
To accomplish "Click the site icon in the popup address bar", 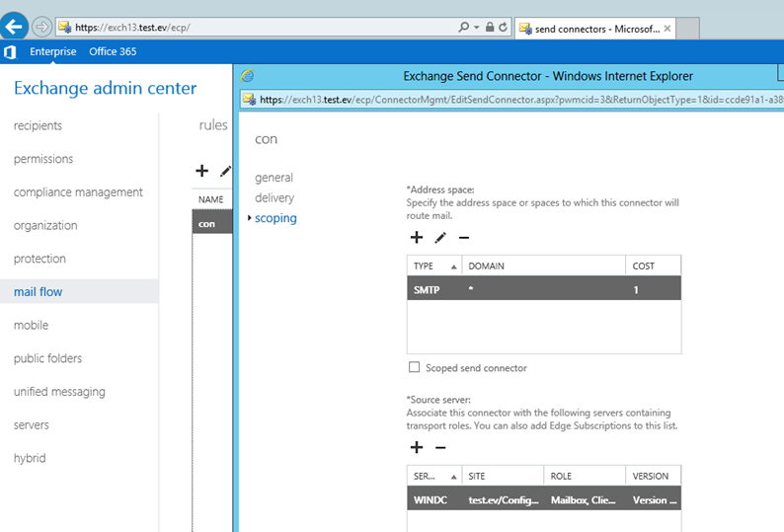I will pos(250,99).
